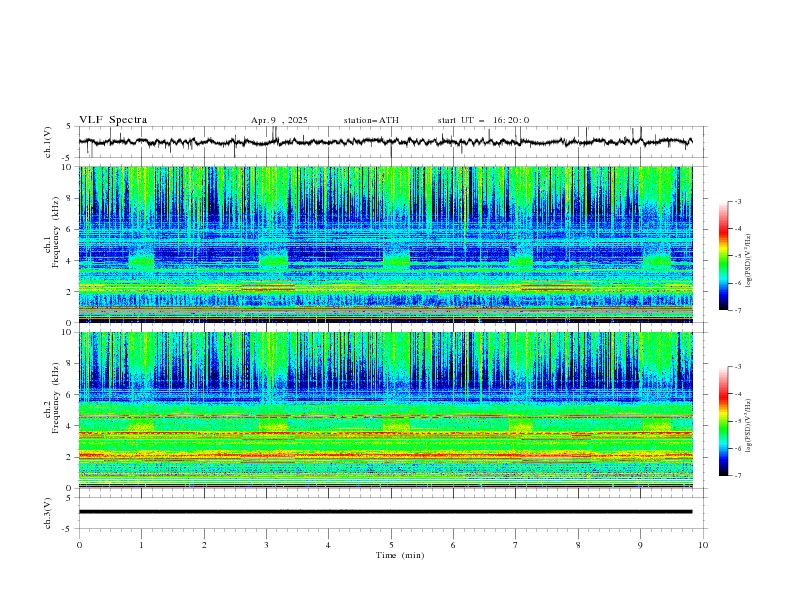The image size is (792, 612).
Task: Click the date 'Apr. 9 , 2025'
Action: pos(279,120)
